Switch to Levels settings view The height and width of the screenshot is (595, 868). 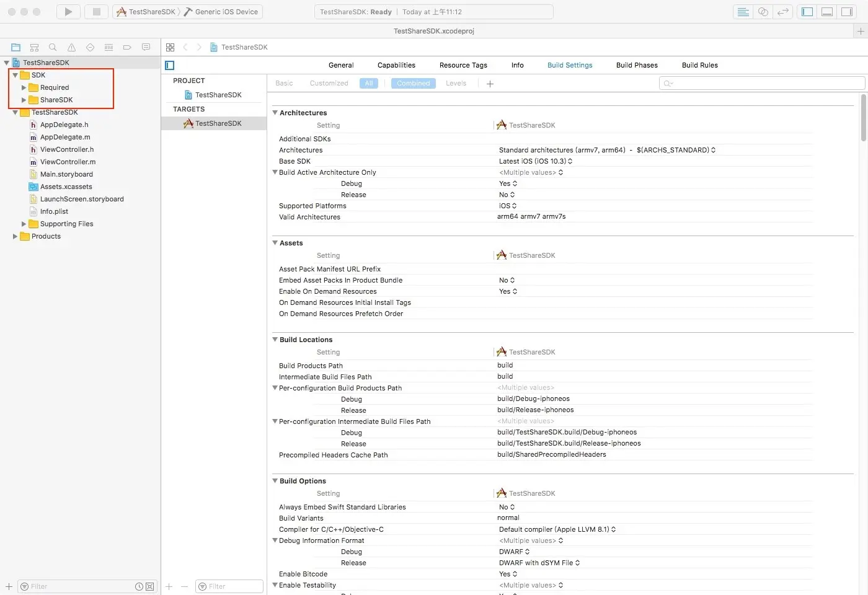pyautogui.click(x=456, y=83)
